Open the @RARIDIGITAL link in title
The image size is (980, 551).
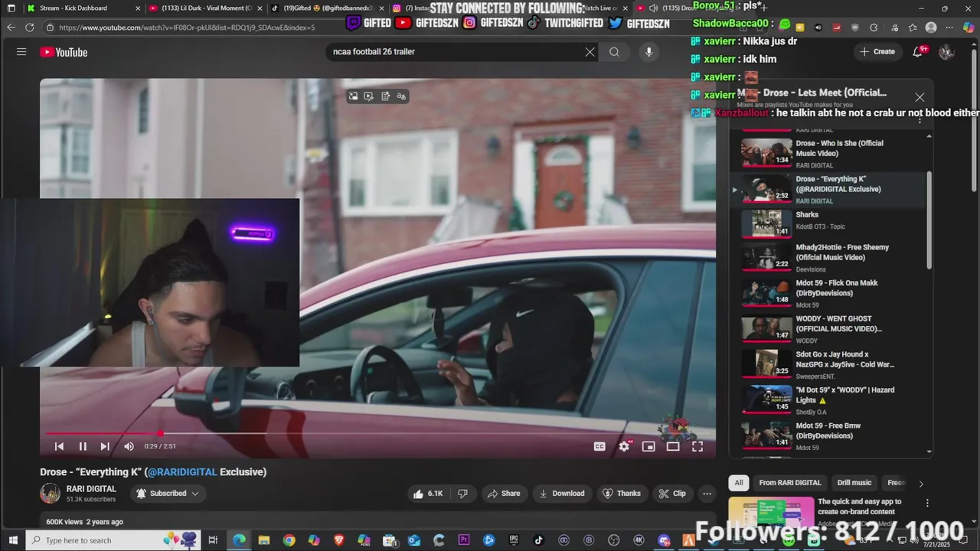[182, 472]
